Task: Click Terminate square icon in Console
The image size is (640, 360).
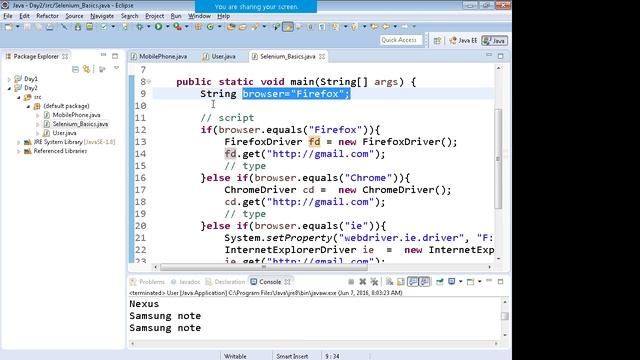Action: 351,282
